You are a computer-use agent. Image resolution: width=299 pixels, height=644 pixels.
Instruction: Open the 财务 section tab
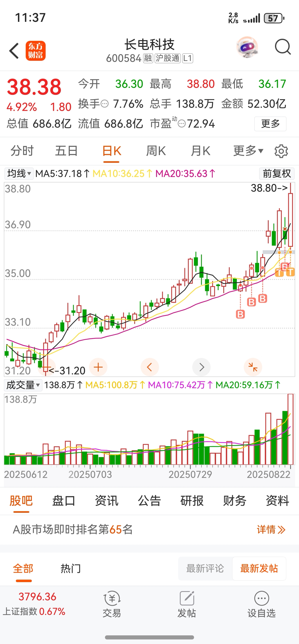pos(235,501)
